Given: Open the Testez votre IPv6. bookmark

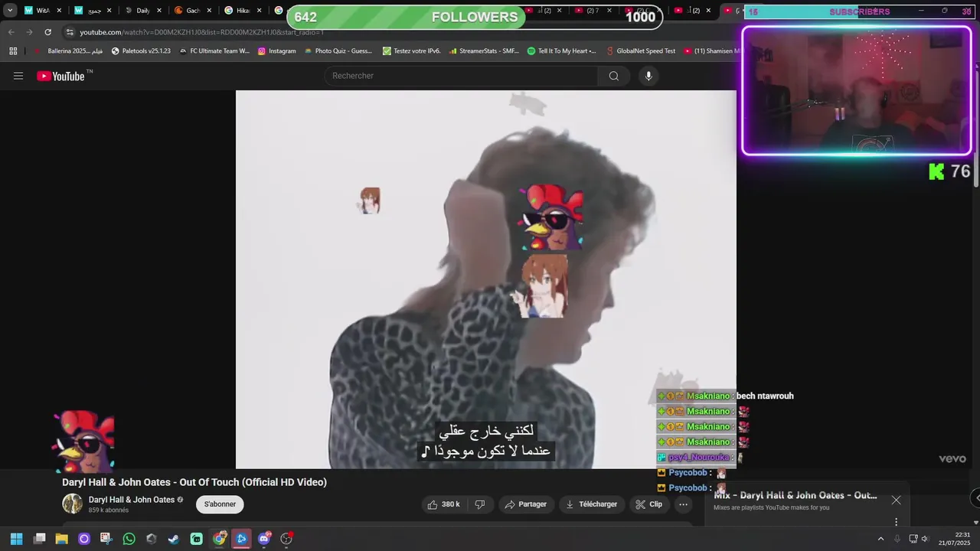Looking at the screenshot, I should [x=411, y=51].
